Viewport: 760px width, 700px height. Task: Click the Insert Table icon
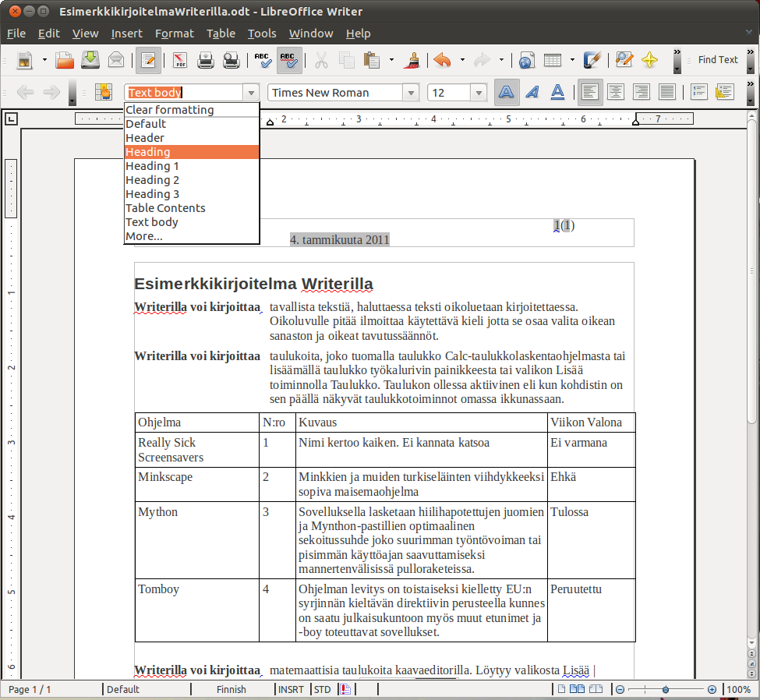553,60
